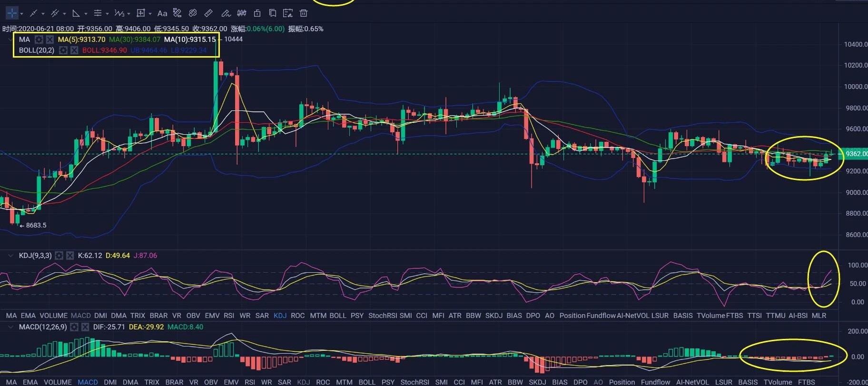868x386 pixels.
Task: Click VOLUME in the bottom indicator row
Action: click(x=58, y=382)
